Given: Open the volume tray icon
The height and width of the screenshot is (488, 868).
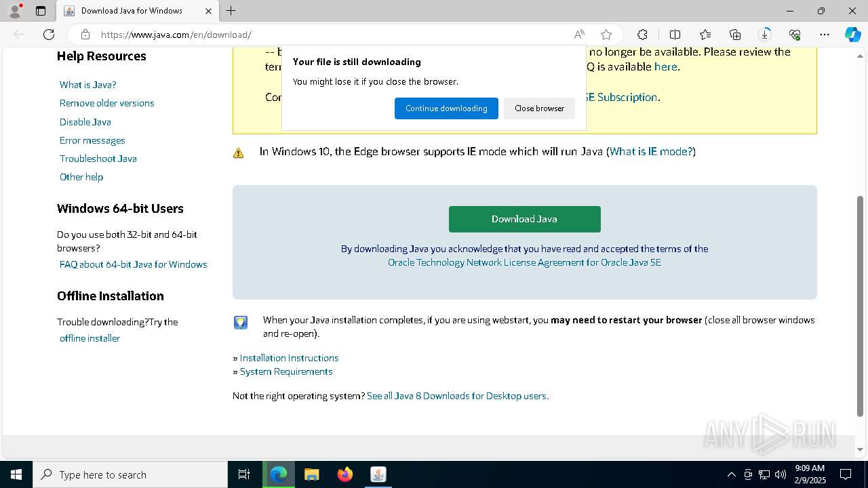Looking at the screenshot, I should pyautogui.click(x=780, y=474).
